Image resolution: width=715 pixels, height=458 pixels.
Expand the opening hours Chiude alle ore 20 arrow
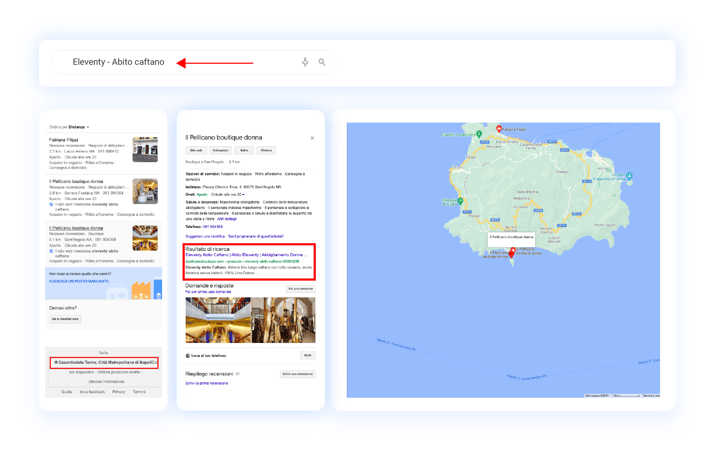coord(244,195)
